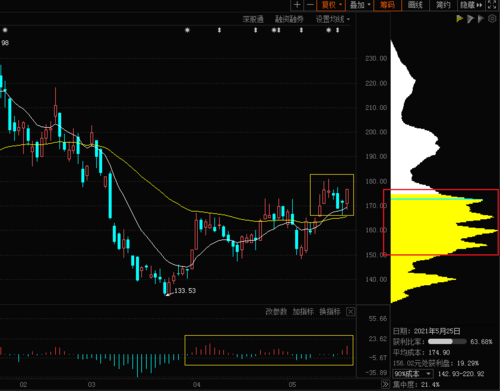Select the yellow flag chip mode icon

[460, 19]
